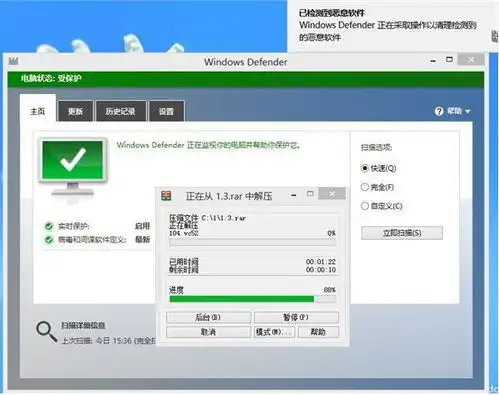Click the 已检测到恶意软件 notification
This screenshot has width=499, height=395.
point(393,26)
